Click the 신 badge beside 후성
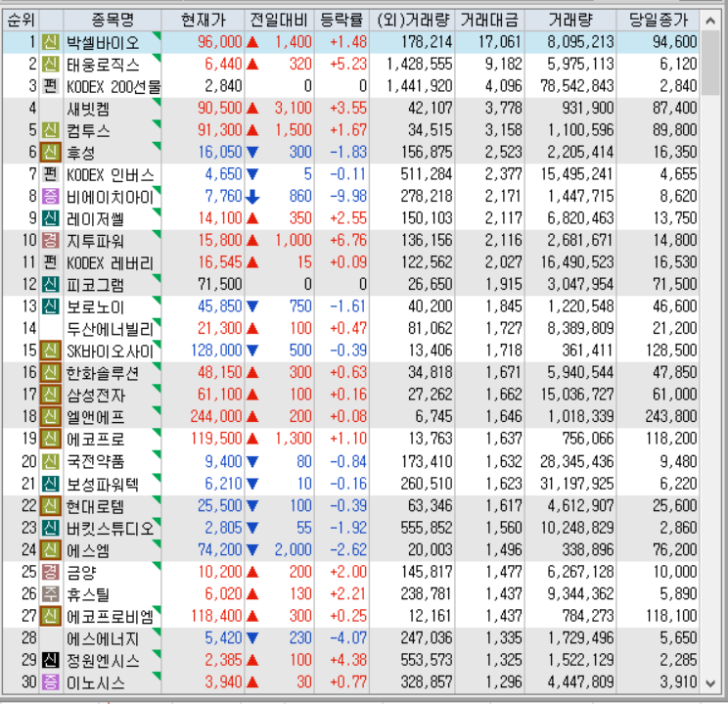Viewport: 728px width, 704px height. click(51, 152)
